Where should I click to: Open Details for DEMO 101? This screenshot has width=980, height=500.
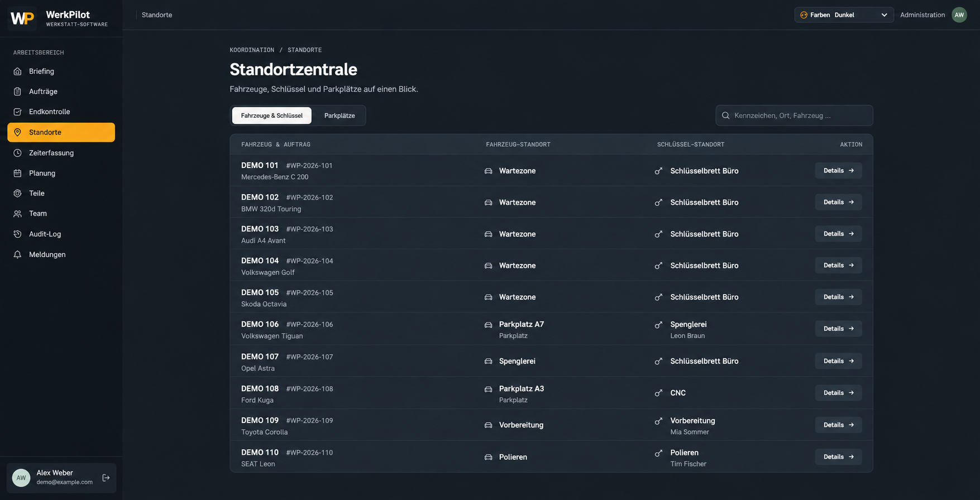pos(838,171)
